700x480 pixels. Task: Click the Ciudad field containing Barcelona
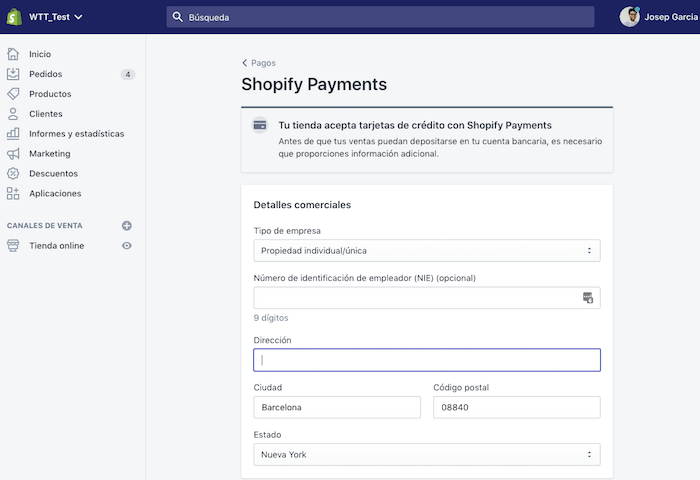[x=337, y=407]
